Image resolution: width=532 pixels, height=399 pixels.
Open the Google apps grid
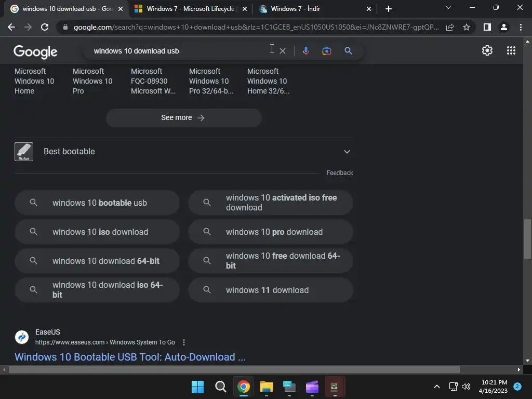click(511, 50)
